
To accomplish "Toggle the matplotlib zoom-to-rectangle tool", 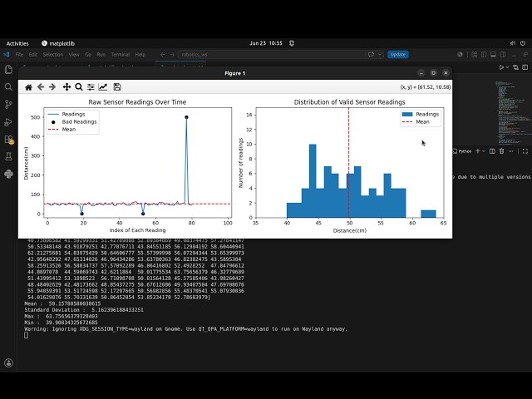I will pyautogui.click(x=79, y=87).
